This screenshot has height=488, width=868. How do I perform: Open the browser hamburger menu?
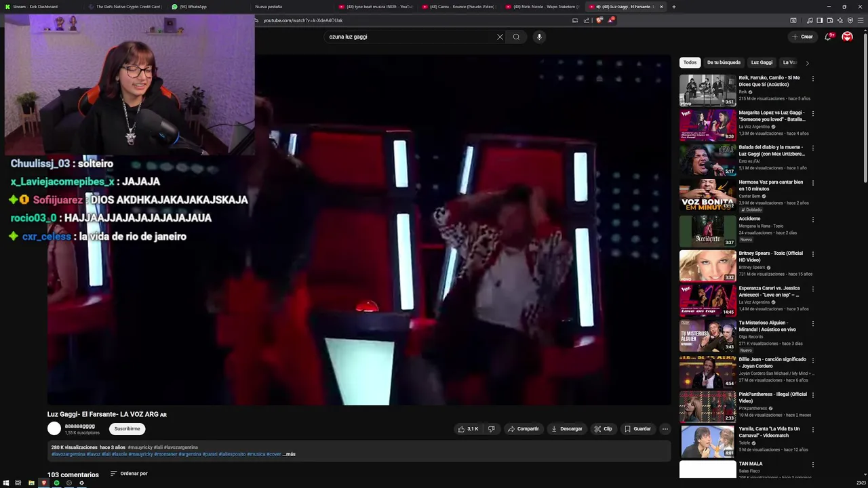pos(861,20)
